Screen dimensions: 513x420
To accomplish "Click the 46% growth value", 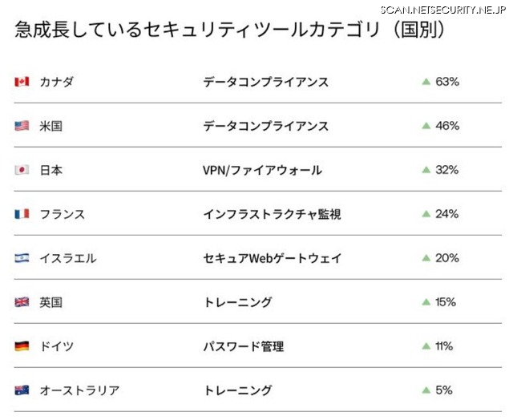I will [x=446, y=126].
